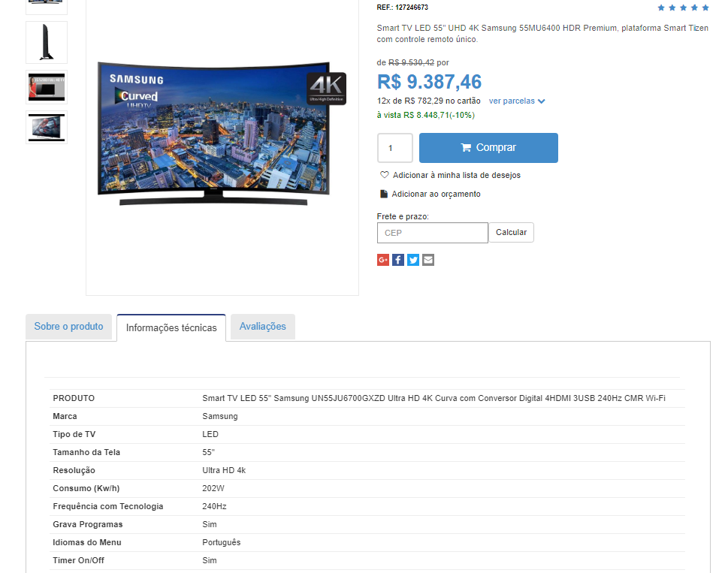Click the 'REF.: 127246673' reference text
The height and width of the screenshot is (573, 728).
tap(403, 8)
